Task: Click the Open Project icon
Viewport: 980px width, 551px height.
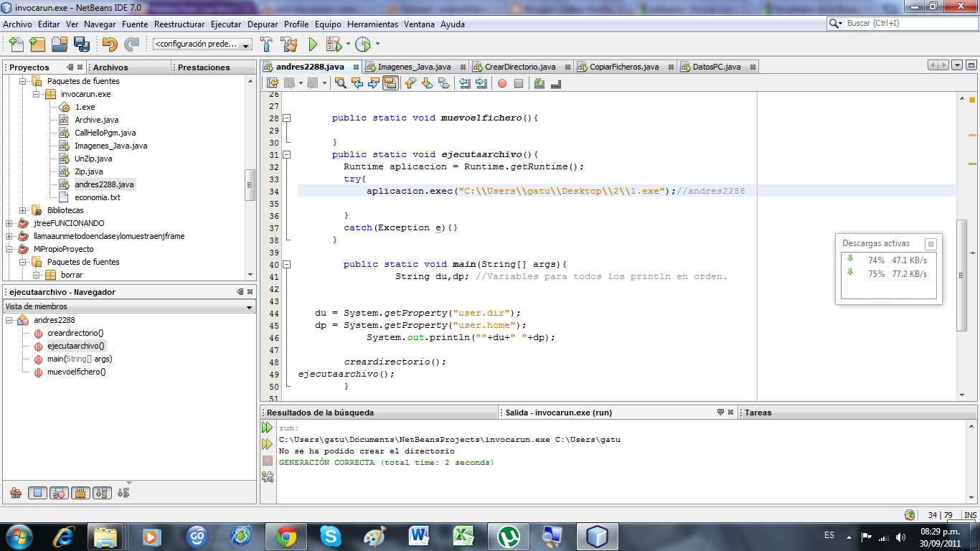Action: pyautogui.click(x=60, y=44)
